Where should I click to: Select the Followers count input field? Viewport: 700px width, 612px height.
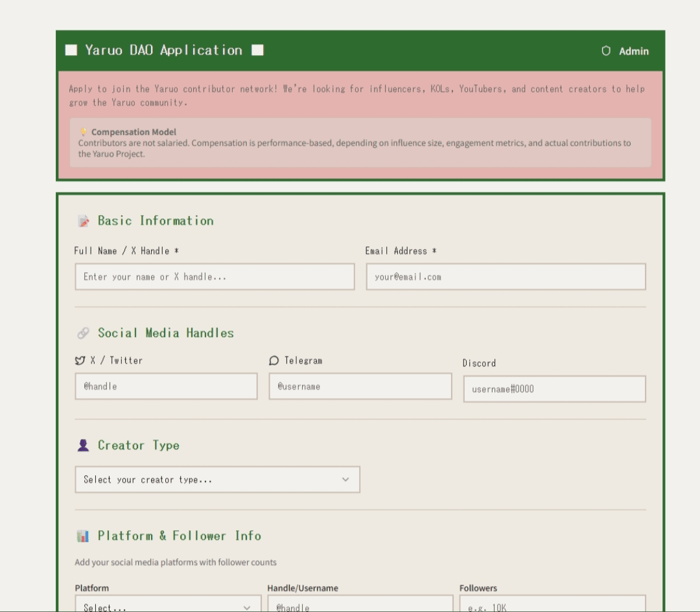[x=552, y=606]
